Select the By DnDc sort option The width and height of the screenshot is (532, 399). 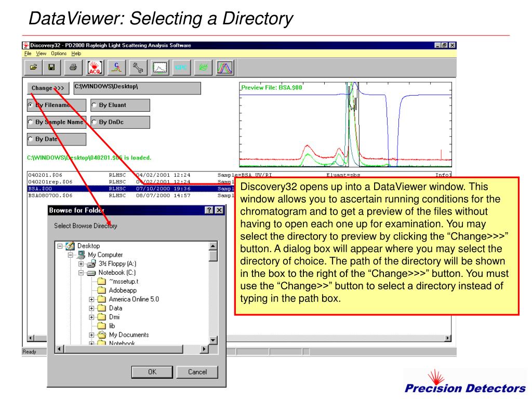click(x=120, y=122)
